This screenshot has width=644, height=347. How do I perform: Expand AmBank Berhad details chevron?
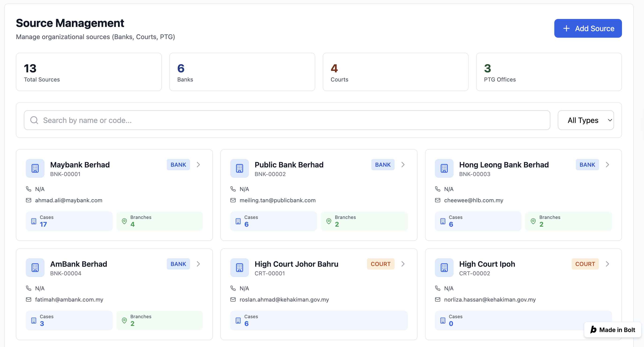198,264
